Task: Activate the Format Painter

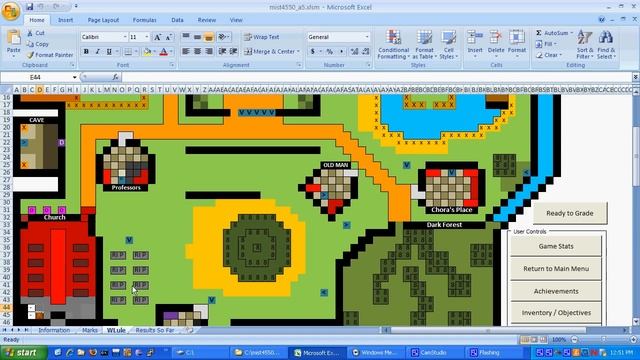Action: [x=50, y=55]
